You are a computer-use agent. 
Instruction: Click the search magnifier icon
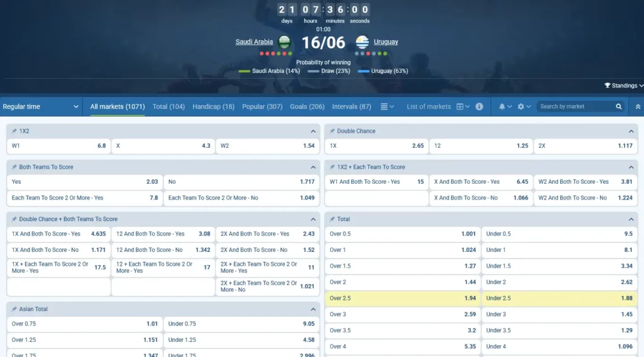point(619,106)
